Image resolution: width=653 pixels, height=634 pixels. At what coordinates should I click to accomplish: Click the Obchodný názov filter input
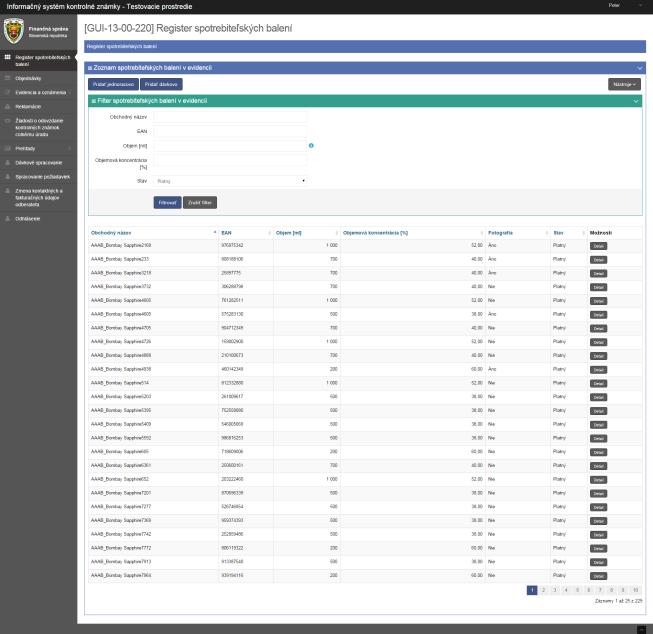pyautogui.click(x=230, y=117)
